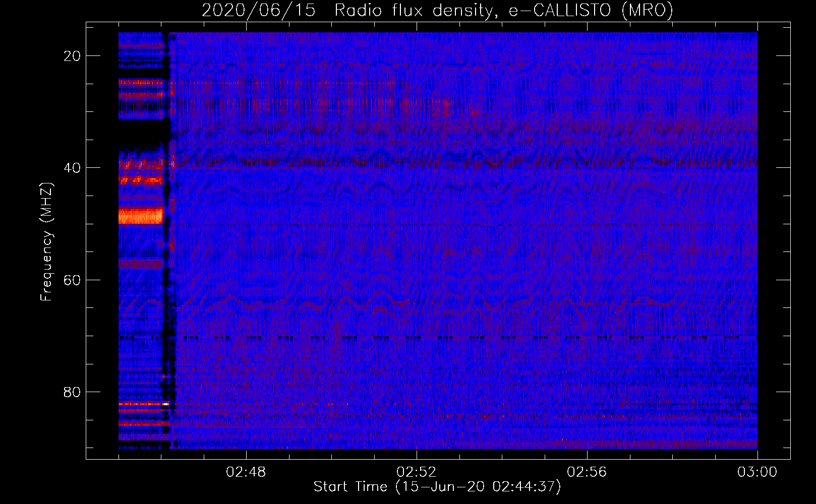Click the 20 frequency tick label
Viewport: 816px width, 504px height.
[x=72, y=56]
